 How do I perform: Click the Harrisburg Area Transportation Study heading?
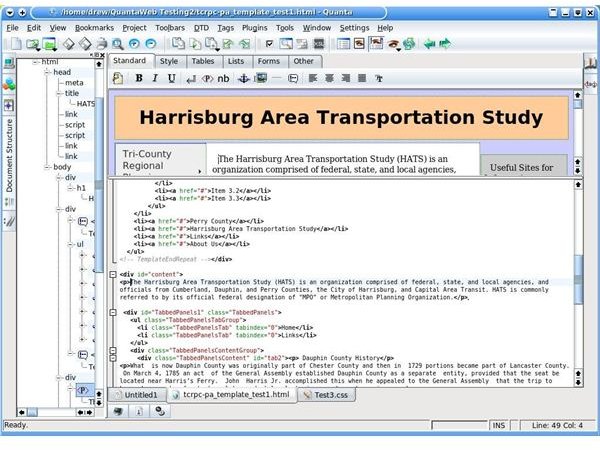pos(341,117)
